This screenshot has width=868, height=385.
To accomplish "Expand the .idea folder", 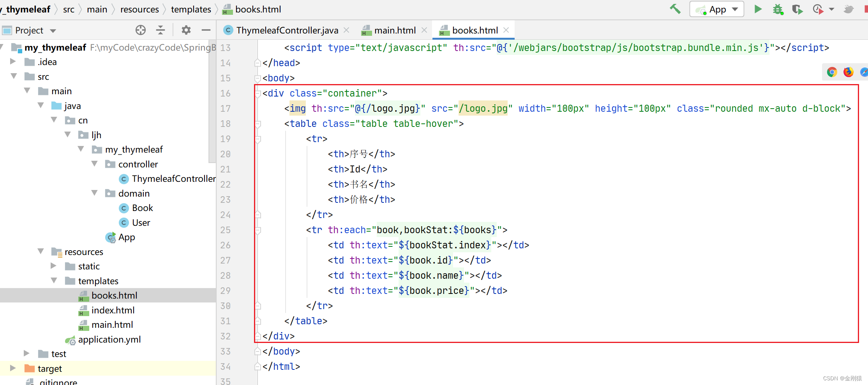I will pos(13,62).
